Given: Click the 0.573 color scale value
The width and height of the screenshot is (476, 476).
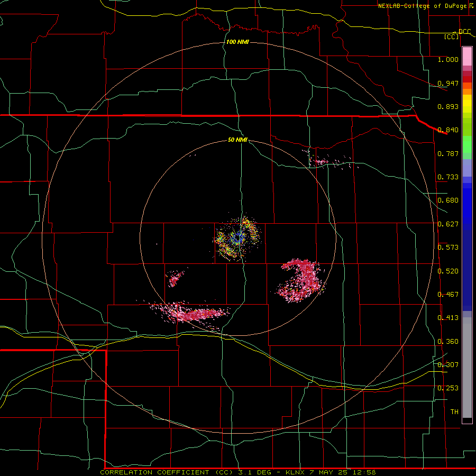Looking at the screenshot, I should (x=448, y=248).
